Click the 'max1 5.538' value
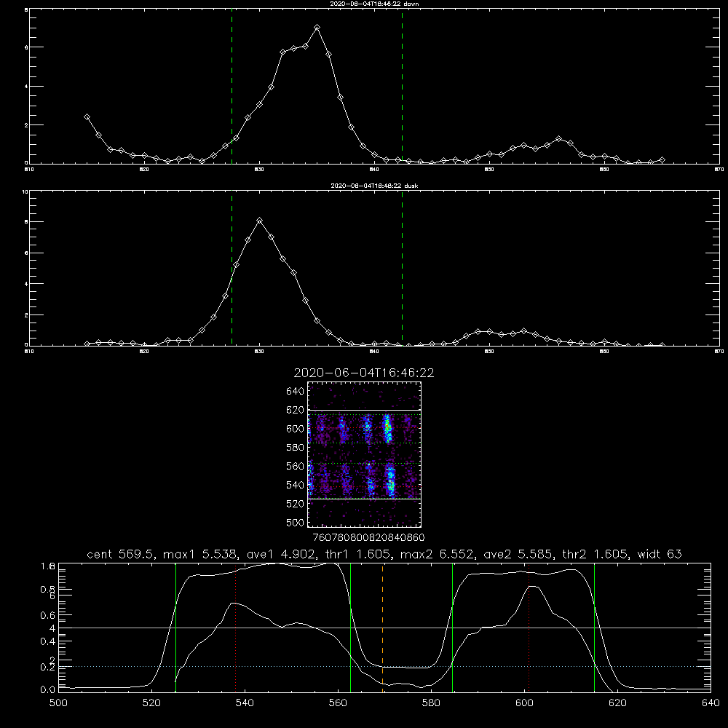The width and height of the screenshot is (728, 728). point(199,554)
